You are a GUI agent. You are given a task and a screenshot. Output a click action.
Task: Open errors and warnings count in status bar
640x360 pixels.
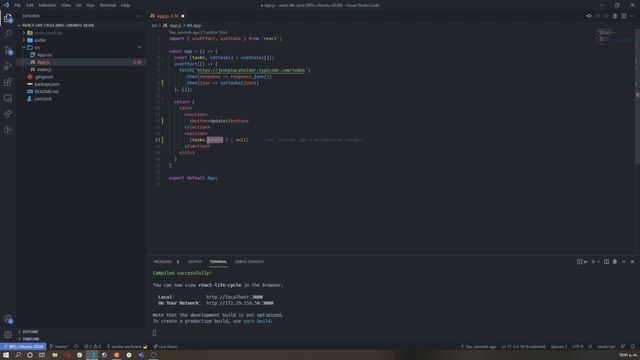[x=92, y=347]
